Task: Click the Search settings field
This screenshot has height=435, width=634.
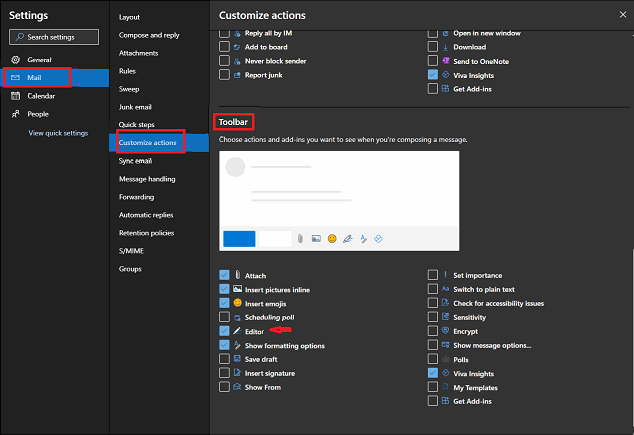Action: (x=54, y=37)
